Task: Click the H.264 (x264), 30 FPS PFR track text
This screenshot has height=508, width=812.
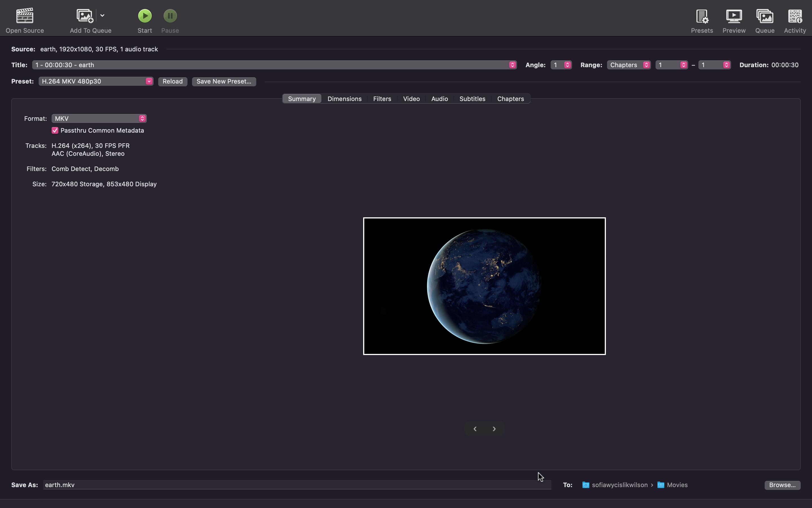Action: point(91,145)
